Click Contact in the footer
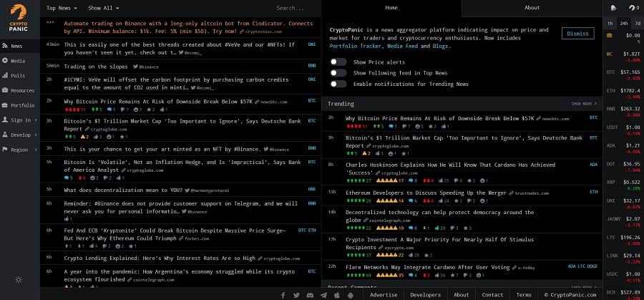 pos(492,295)
